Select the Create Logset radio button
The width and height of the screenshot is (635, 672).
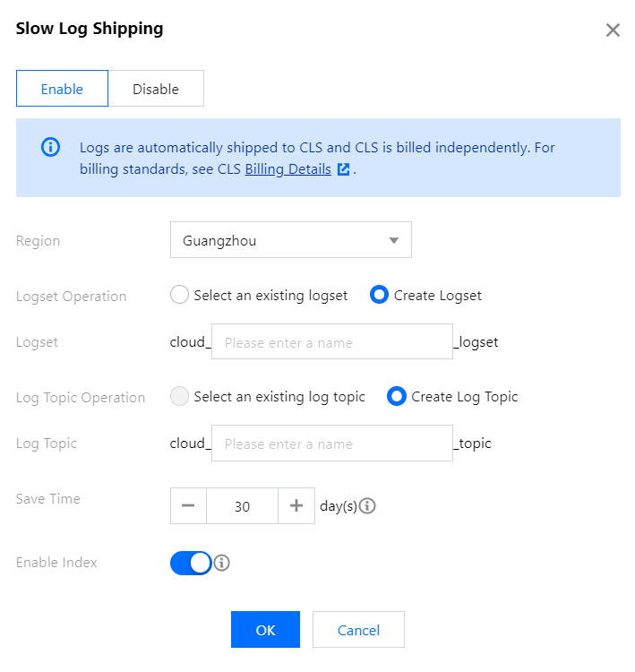[x=380, y=295]
